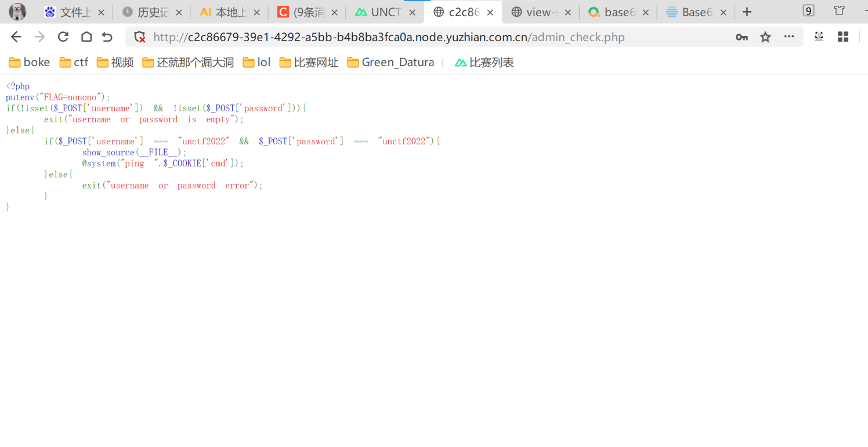This screenshot has width=868, height=447.
Task: Bookmark this page using the star
Action: point(765,37)
